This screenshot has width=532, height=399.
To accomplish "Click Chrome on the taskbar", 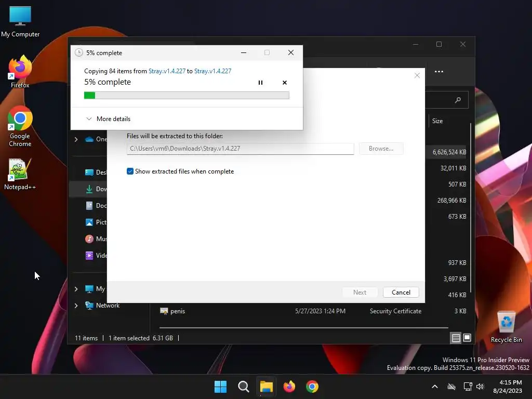I will click(312, 387).
